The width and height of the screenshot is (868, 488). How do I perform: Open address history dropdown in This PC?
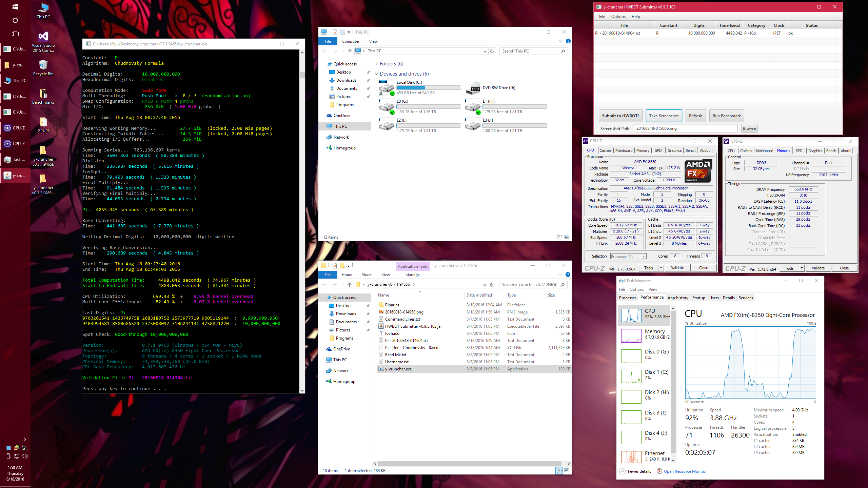485,51
